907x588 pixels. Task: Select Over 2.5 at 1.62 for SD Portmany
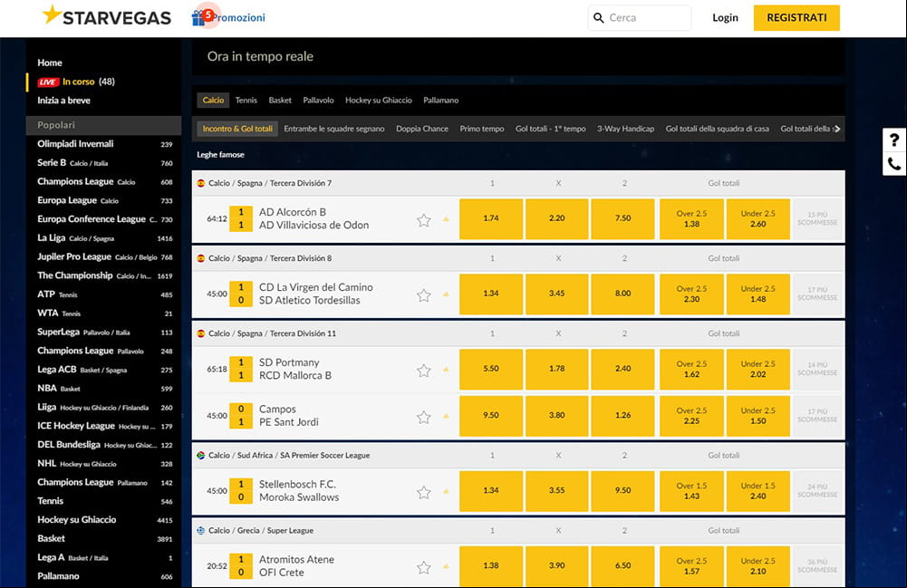692,369
